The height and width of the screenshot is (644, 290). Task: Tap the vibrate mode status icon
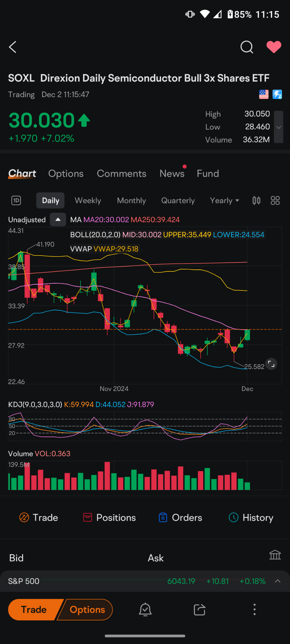190,14
